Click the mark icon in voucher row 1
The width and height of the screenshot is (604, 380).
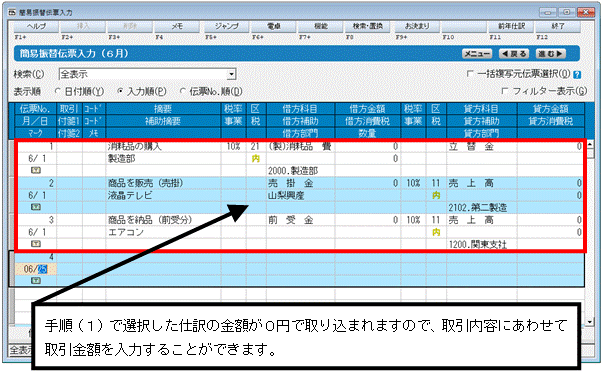(x=35, y=170)
